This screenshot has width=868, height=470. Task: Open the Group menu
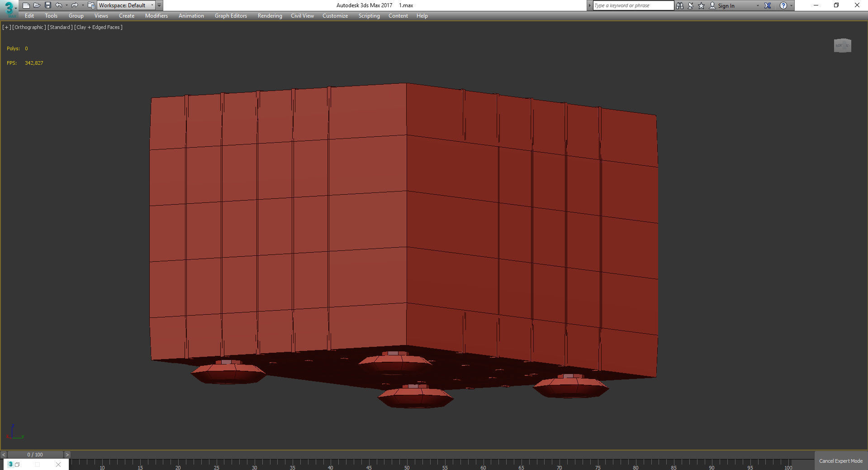click(x=76, y=16)
